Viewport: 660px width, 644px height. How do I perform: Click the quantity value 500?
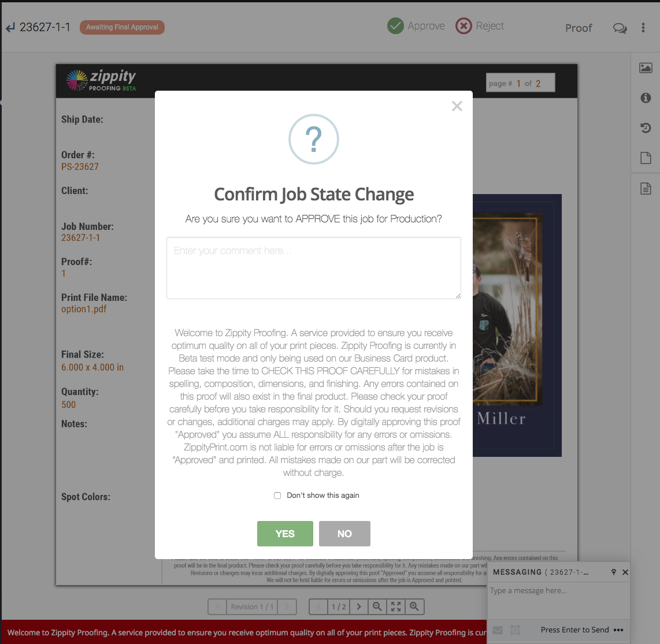coord(69,405)
